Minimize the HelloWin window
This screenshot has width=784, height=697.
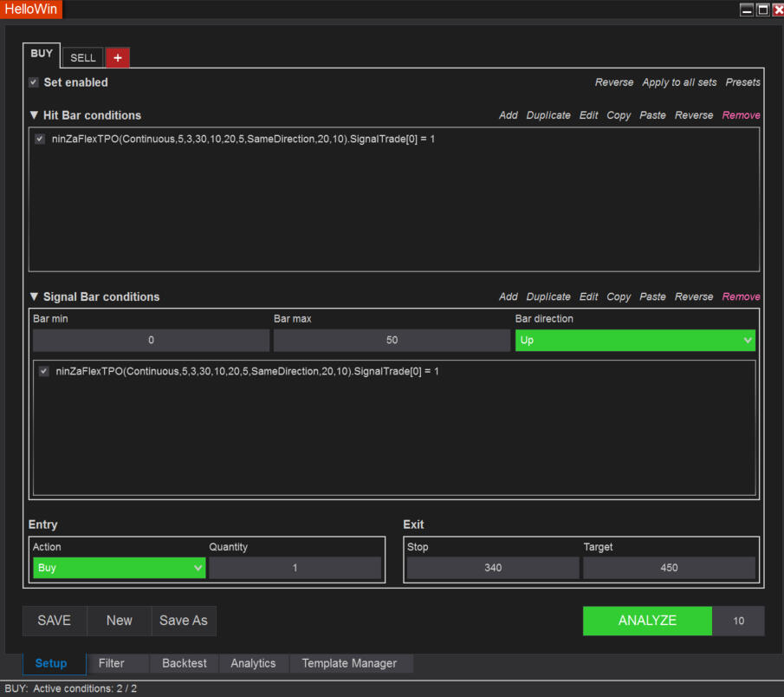(x=747, y=10)
